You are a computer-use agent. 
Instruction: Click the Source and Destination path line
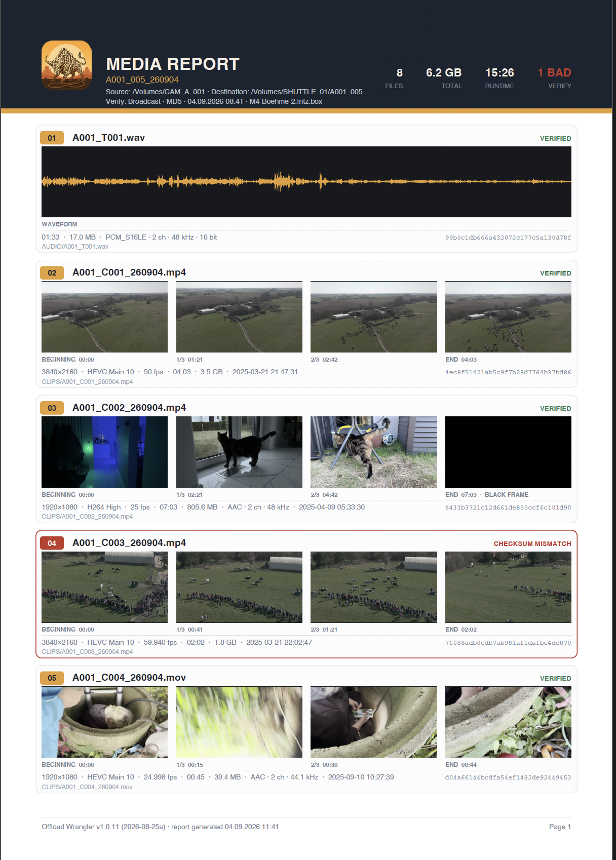click(x=238, y=92)
